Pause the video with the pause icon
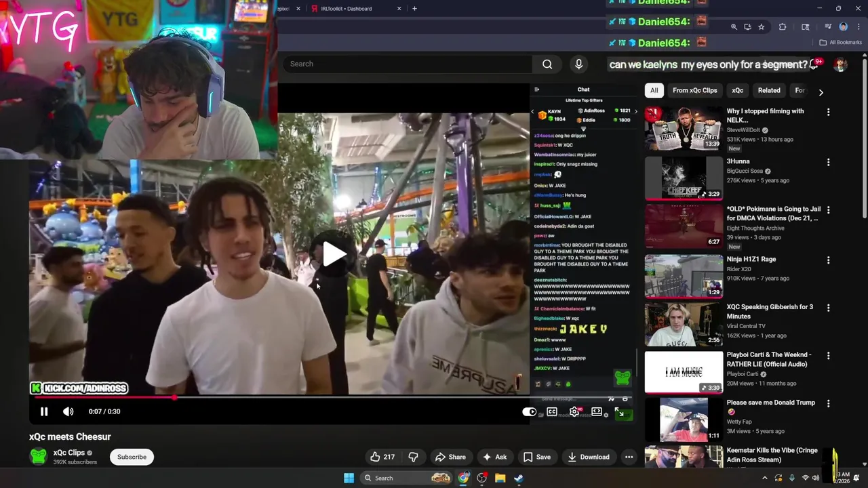The height and width of the screenshot is (488, 868). pos(44,411)
